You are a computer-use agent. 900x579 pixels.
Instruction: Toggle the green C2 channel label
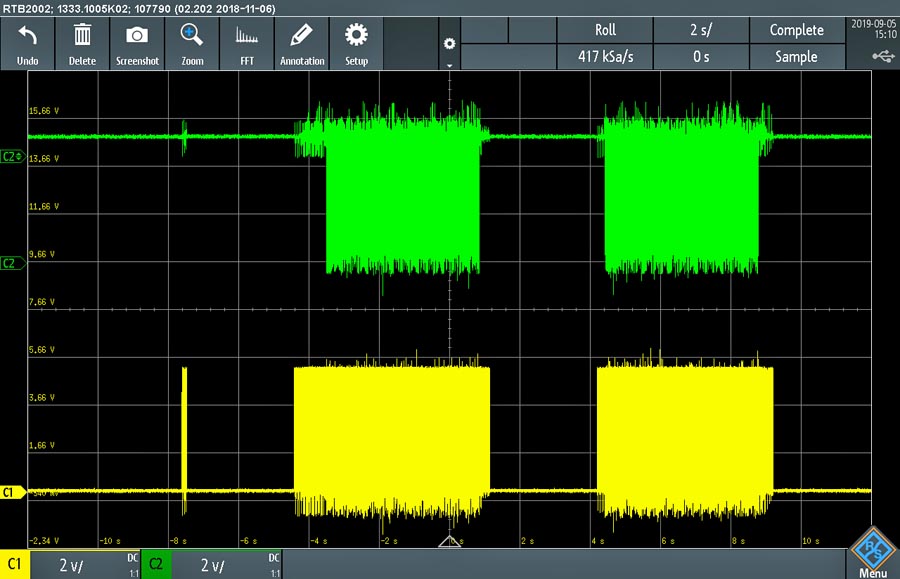pos(156,564)
